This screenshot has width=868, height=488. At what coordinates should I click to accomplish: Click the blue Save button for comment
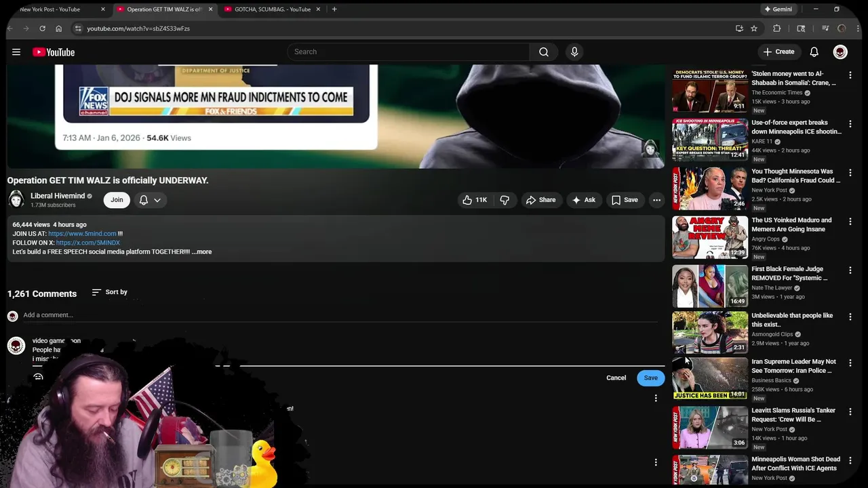pyautogui.click(x=650, y=378)
